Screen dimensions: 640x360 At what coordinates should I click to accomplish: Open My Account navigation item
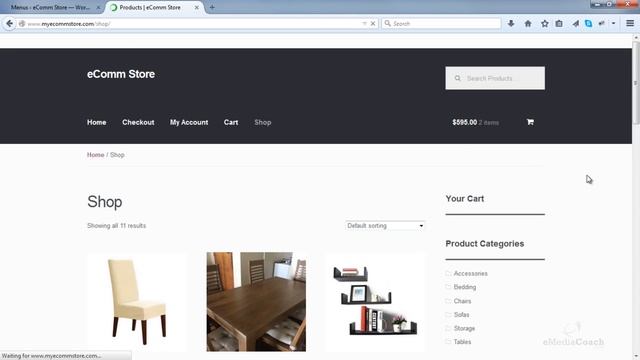tap(189, 122)
